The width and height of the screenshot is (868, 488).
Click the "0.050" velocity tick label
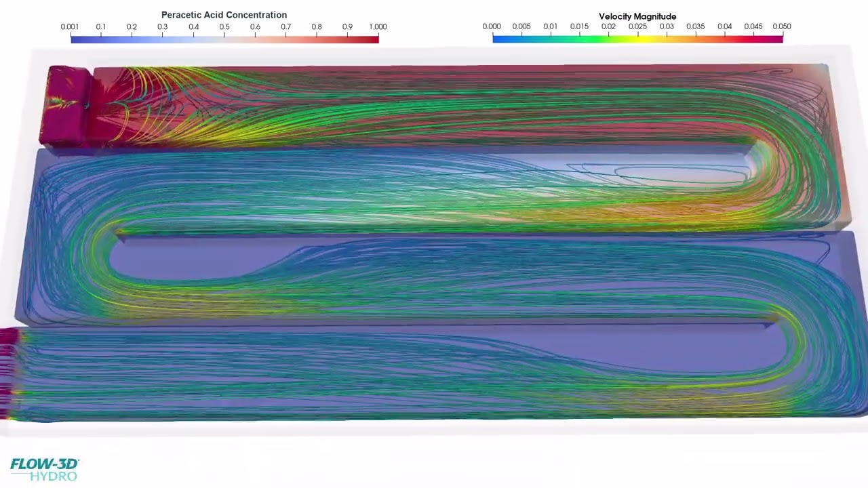pyautogui.click(x=782, y=26)
